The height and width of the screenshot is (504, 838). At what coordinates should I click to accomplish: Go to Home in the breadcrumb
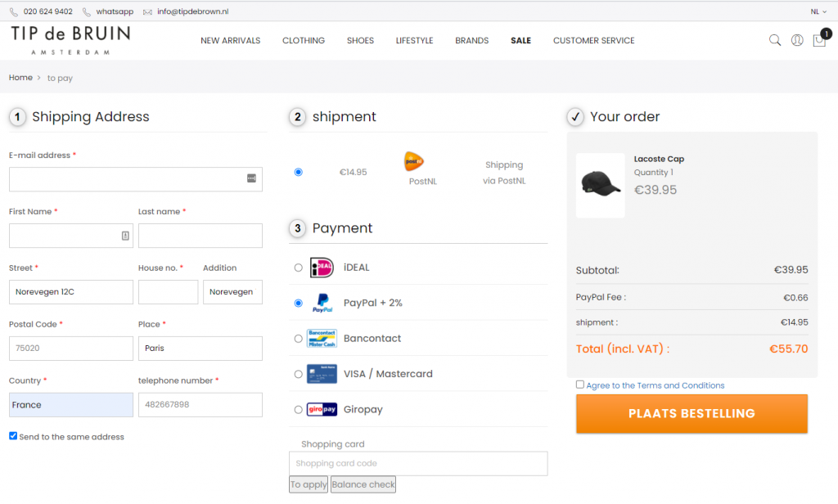20,78
